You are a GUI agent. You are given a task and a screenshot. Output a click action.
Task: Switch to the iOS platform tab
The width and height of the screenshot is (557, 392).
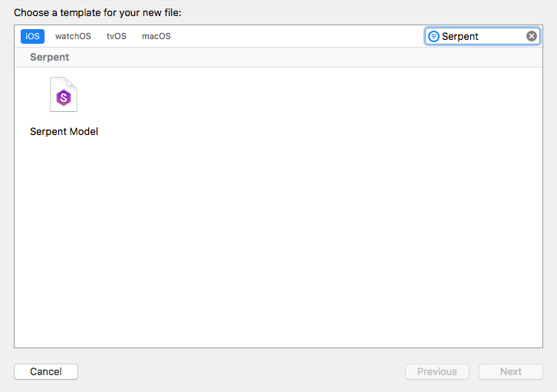tap(32, 36)
